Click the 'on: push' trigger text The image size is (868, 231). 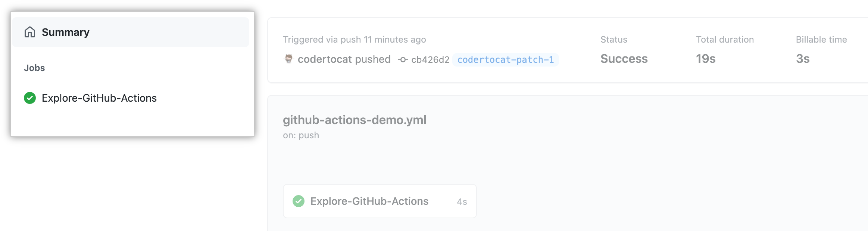point(301,135)
